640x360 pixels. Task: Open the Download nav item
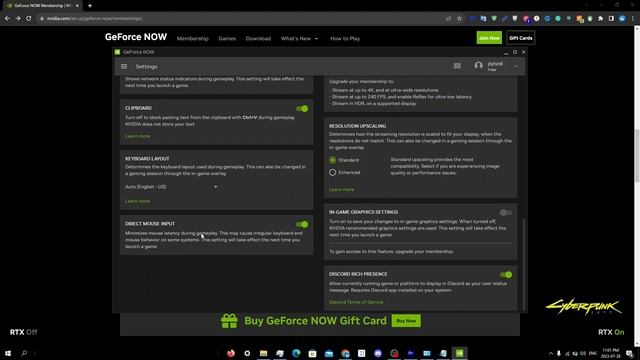[x=258, y=38]
